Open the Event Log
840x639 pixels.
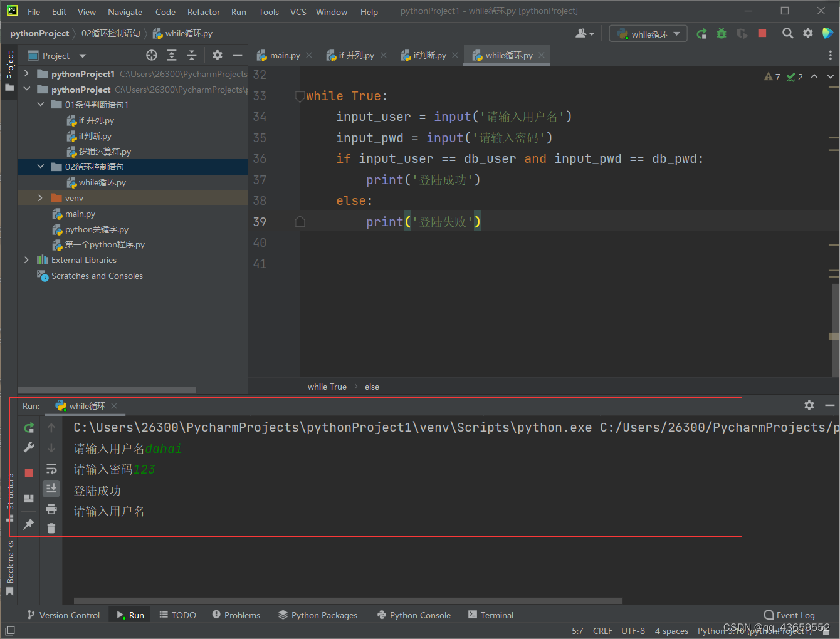tap(789, 615)
